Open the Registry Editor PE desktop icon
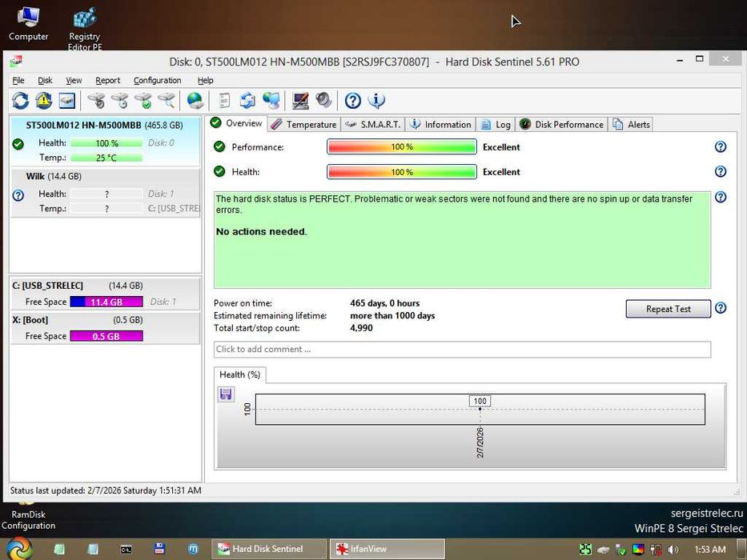Screen dimensions: 747x560 pos(85,29)
